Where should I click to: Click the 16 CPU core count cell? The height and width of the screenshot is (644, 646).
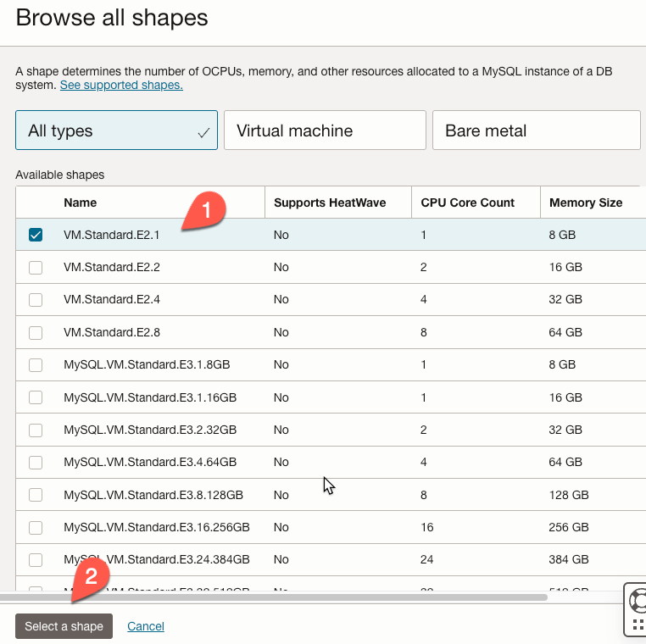tap(426, 527)
